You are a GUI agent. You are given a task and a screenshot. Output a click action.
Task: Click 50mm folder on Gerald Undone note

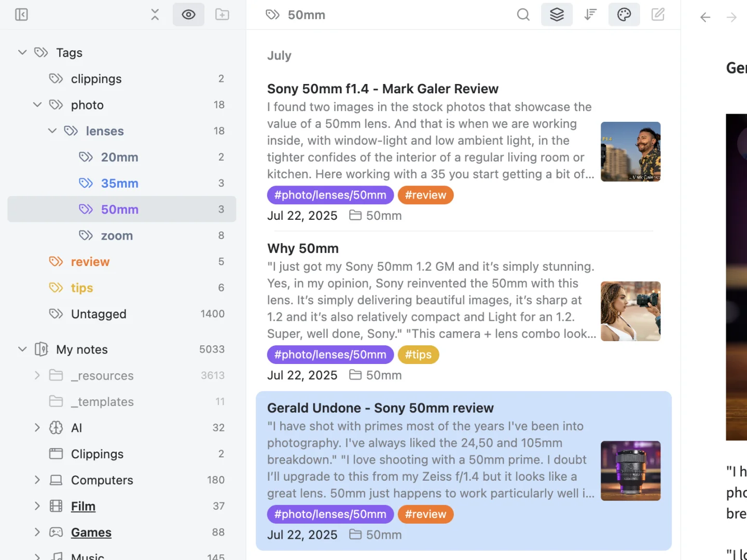(x=376, y=535)
